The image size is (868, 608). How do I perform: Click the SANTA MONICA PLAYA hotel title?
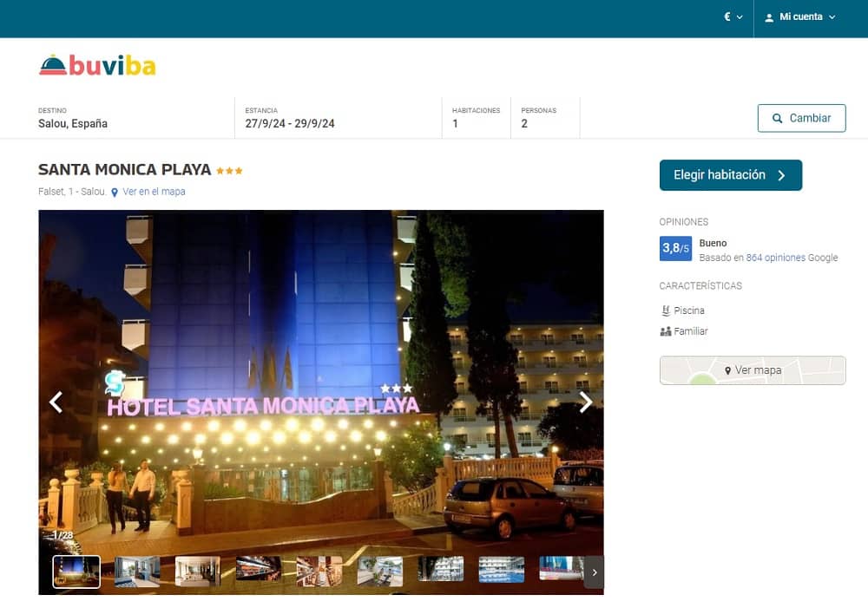[x=124, y=169]
